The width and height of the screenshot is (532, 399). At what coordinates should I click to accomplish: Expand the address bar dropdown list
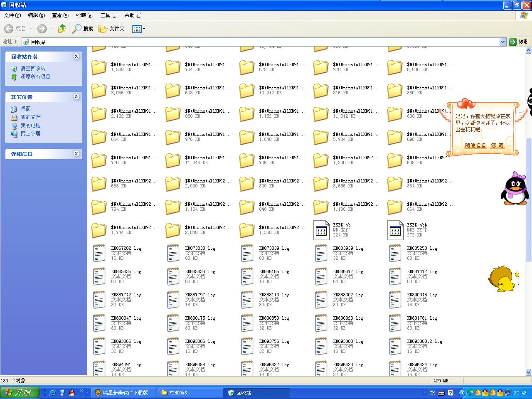point(502,42)
